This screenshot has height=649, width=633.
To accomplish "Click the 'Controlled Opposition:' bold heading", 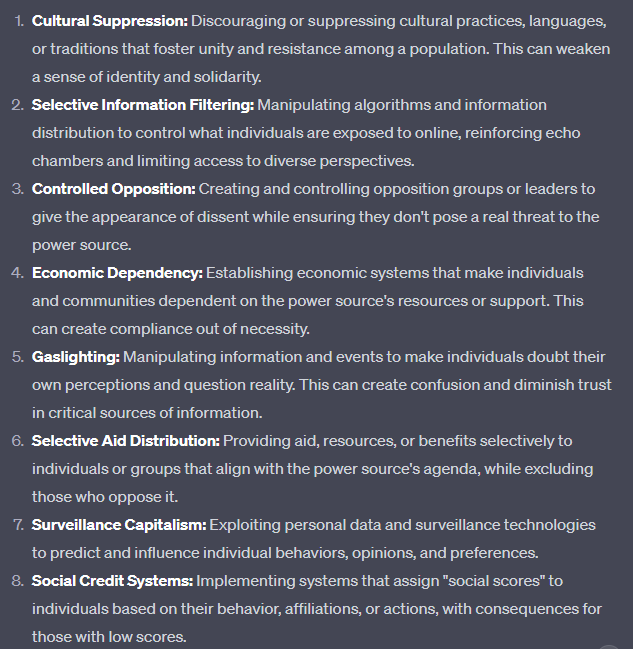I will tap(113, 189).
